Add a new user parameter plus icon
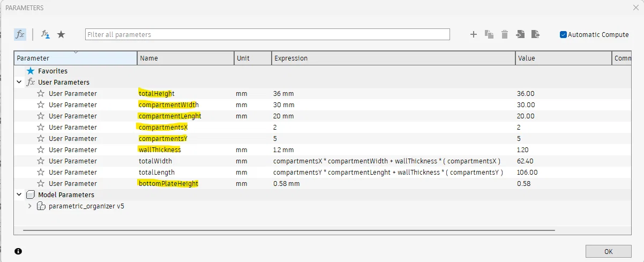The height and width of the screenshot is (262, 644). [473, 34]
